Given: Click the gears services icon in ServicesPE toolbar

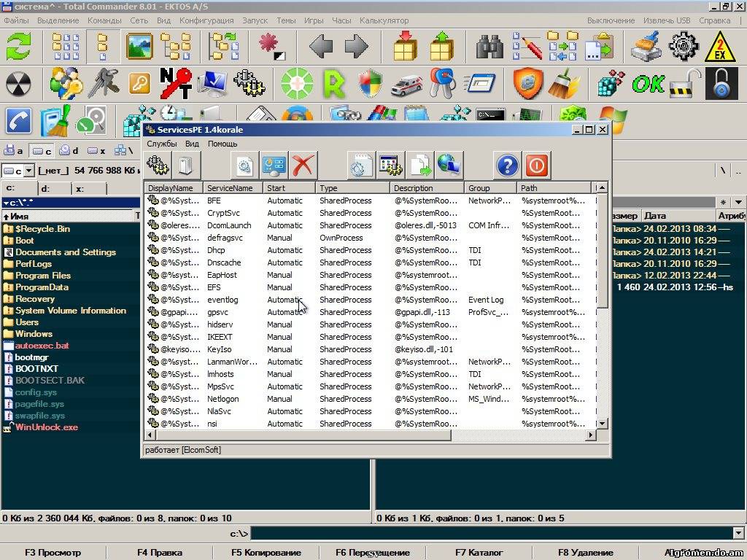Looking at the screenshot, I should (158, 166).
